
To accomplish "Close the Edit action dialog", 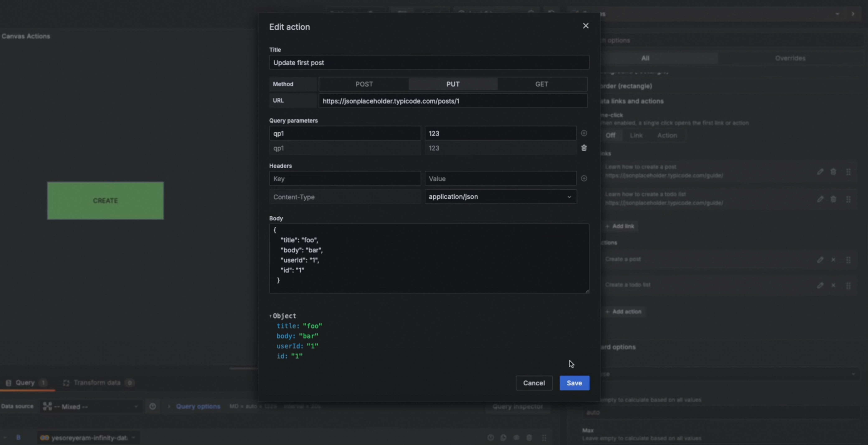I will point(586,26).
